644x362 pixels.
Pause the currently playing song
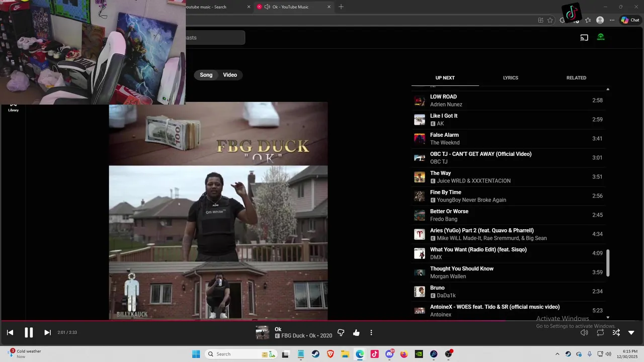(29, 332)
